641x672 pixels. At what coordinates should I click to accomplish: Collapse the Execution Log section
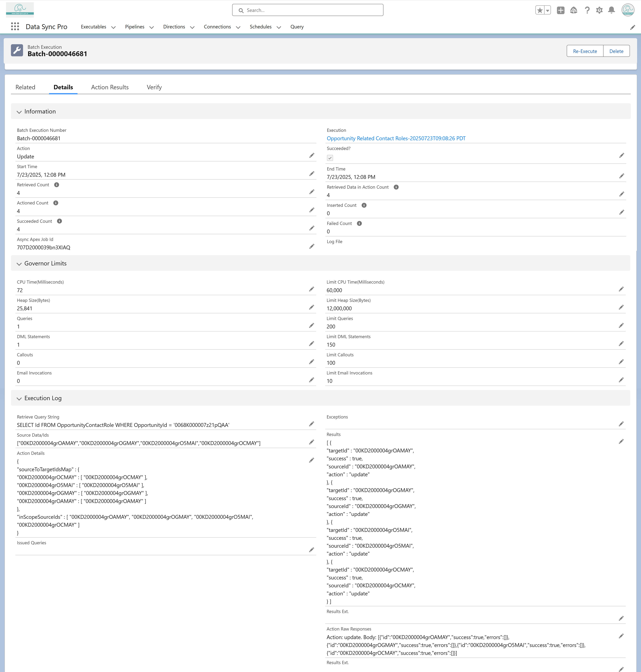point(19,398)
